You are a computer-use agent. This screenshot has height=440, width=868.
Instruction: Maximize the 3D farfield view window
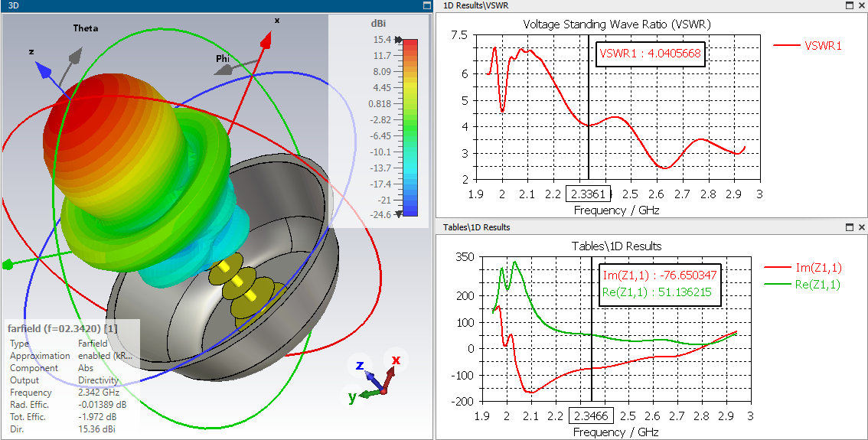pyautogui.click(x=427, y=5)
